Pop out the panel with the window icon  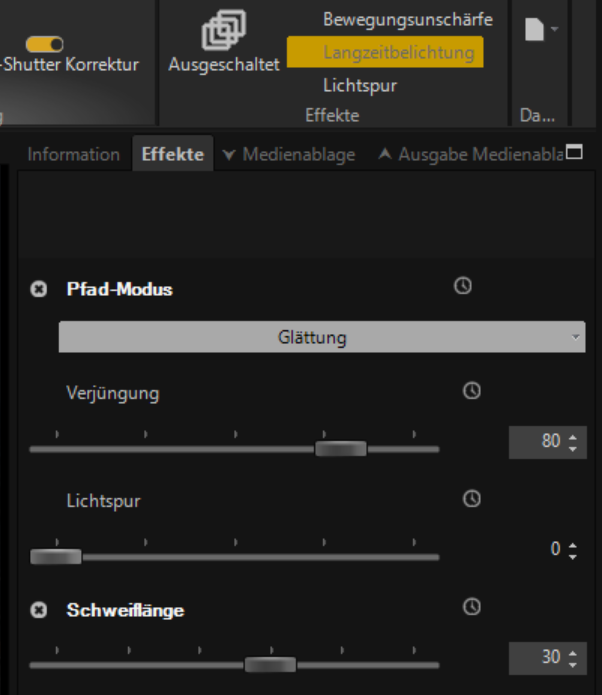575,152
